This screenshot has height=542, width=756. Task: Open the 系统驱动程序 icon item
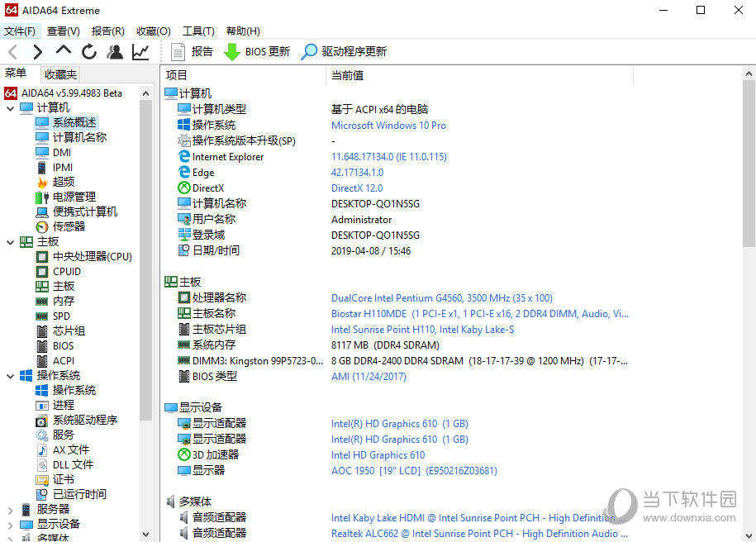click(x=77, y=420)
